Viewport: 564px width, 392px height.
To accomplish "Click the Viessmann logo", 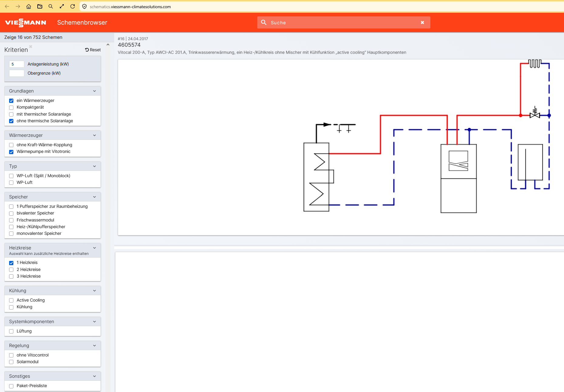I will [x=26, y=22].
